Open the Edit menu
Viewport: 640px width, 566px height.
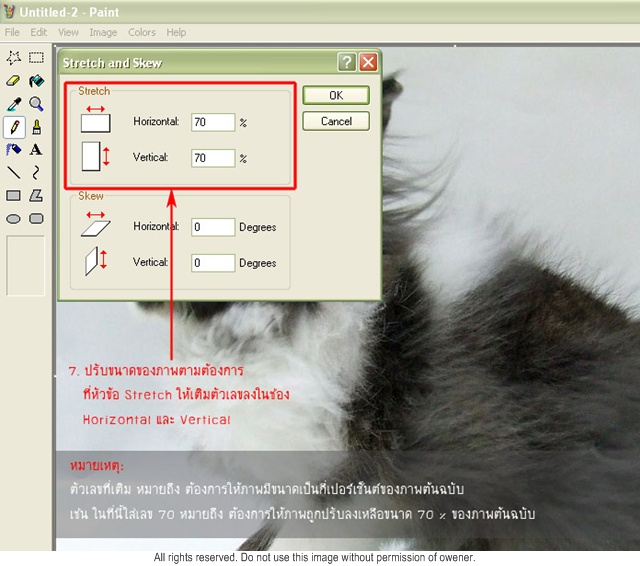[x=39, y=32]
